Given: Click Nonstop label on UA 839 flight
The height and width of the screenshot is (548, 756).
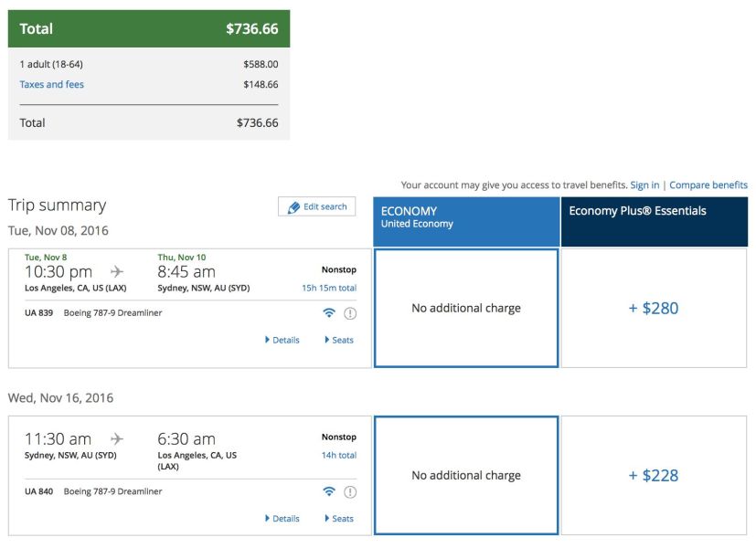Looking at the screenshot, I should [x=339, y=269].
